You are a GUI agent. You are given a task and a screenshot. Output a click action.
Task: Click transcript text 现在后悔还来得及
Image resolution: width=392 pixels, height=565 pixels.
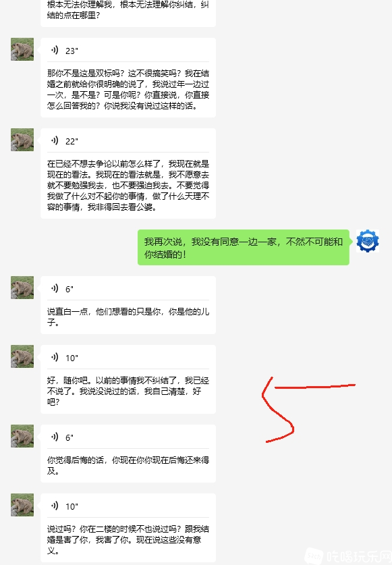click(128, 465)
